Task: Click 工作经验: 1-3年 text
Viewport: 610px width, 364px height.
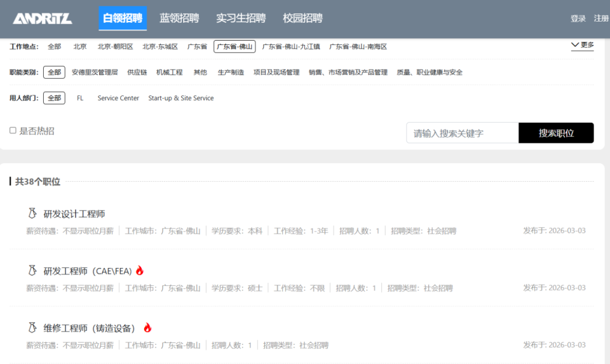Action: 301,231
